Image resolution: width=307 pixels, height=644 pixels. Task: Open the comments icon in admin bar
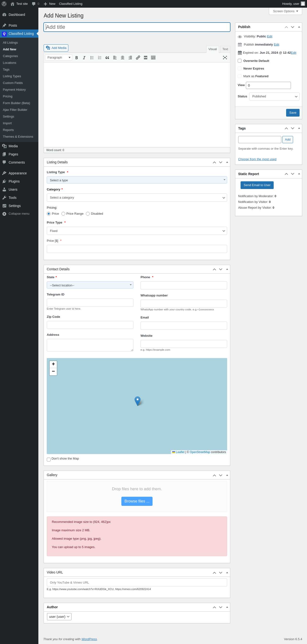(35, 4)
